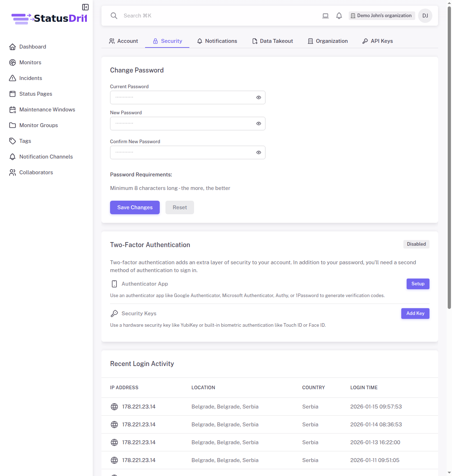Open the Demo John's organization selector

pos(381,15)
